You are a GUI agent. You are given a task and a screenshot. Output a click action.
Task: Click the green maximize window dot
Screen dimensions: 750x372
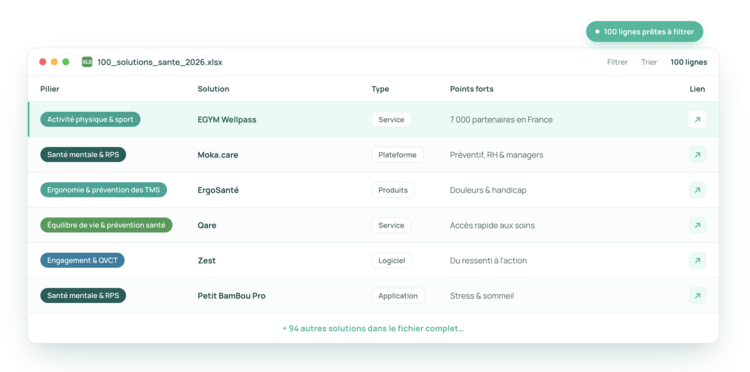[66, 62]
